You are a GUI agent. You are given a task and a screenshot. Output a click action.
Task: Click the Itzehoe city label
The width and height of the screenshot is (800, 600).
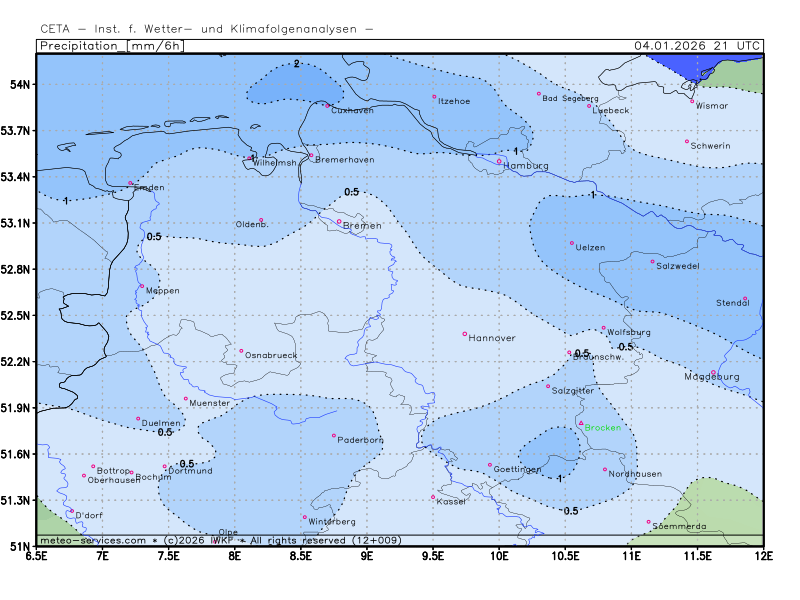[454, 101]
